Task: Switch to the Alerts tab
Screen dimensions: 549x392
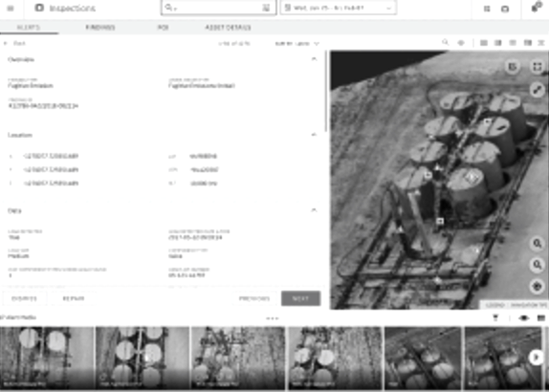Action: tap(29, 27)
